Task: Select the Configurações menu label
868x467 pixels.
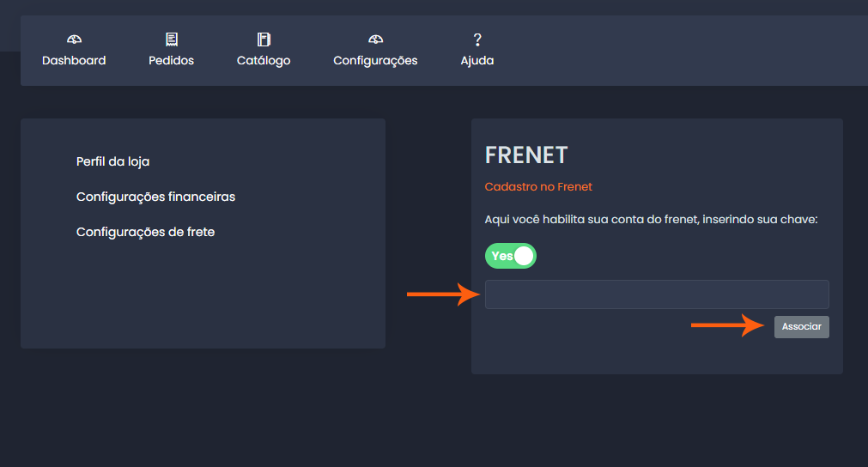Action: (375, 61)
